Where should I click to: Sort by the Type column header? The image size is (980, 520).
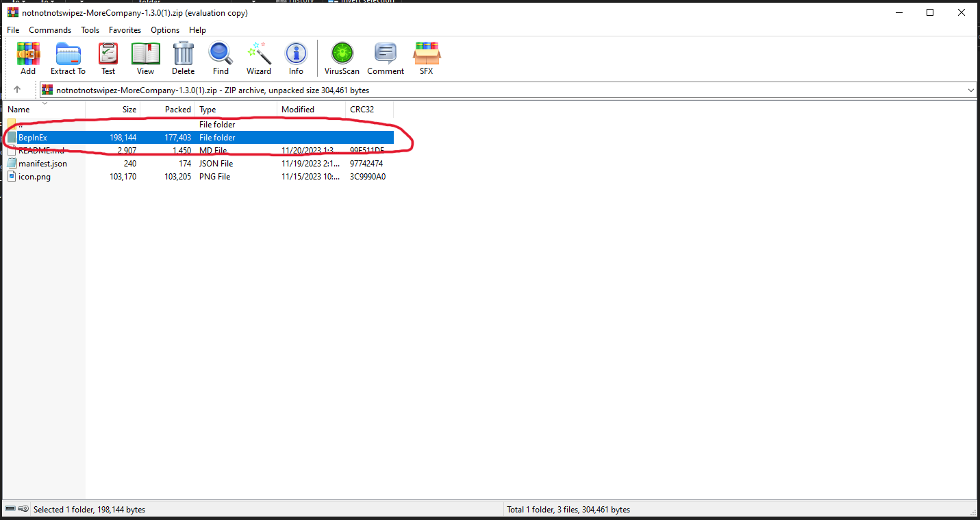tap(236, 110)
